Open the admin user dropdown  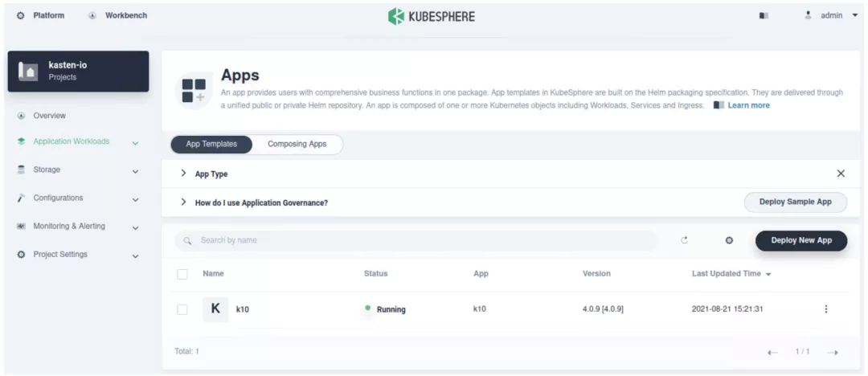click(x=832, y=15)
